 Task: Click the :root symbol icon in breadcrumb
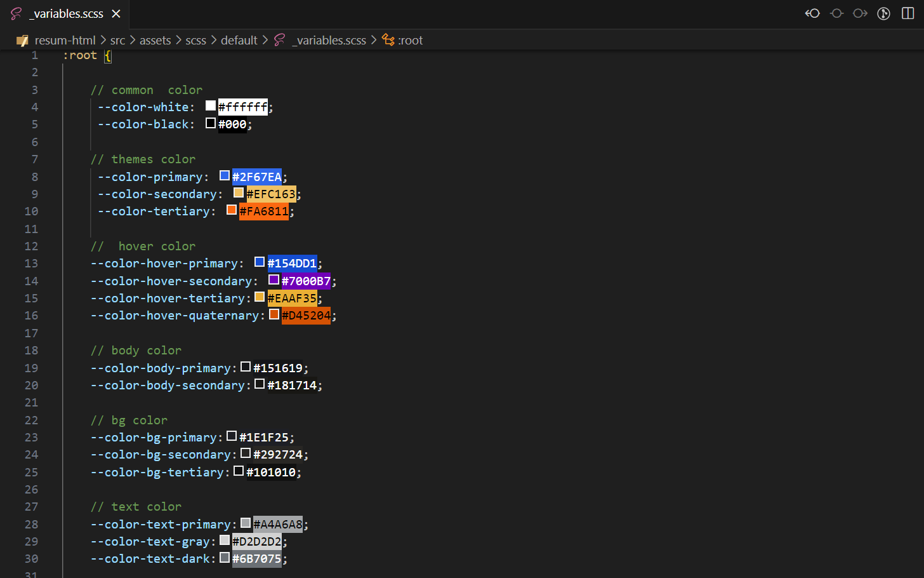tap(388, 40)
